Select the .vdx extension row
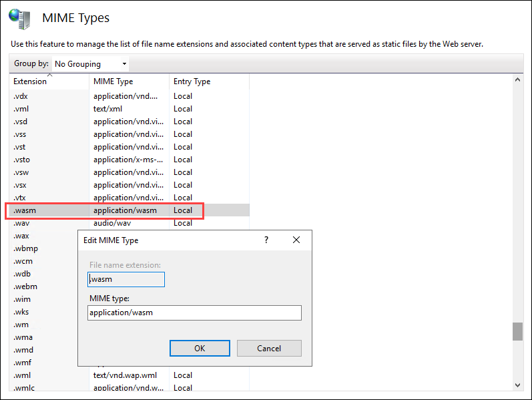 21,95
